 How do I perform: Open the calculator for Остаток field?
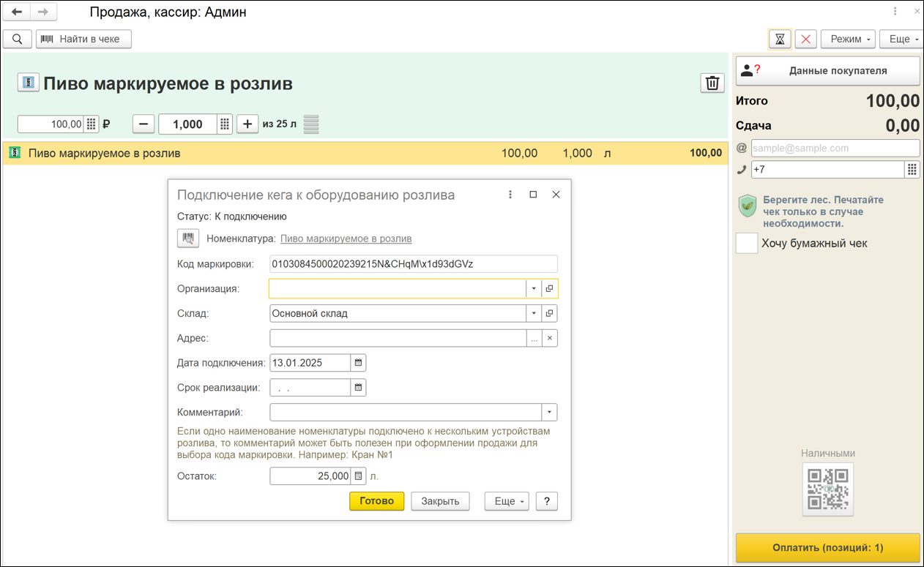(358, 476)
